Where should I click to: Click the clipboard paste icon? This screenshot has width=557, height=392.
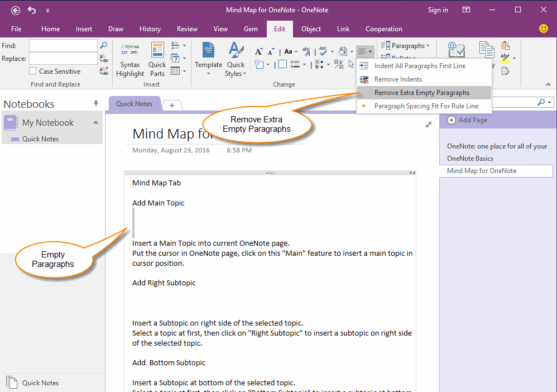pos(505,45)
